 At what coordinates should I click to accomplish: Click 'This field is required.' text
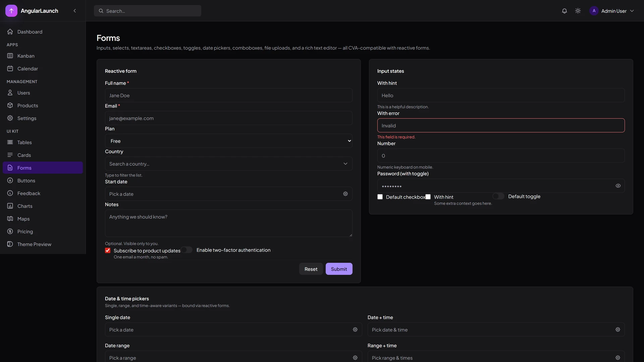[396, 137]
